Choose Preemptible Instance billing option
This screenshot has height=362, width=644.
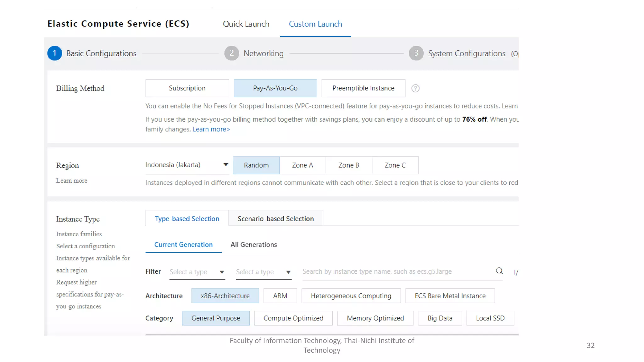[363, 88]
